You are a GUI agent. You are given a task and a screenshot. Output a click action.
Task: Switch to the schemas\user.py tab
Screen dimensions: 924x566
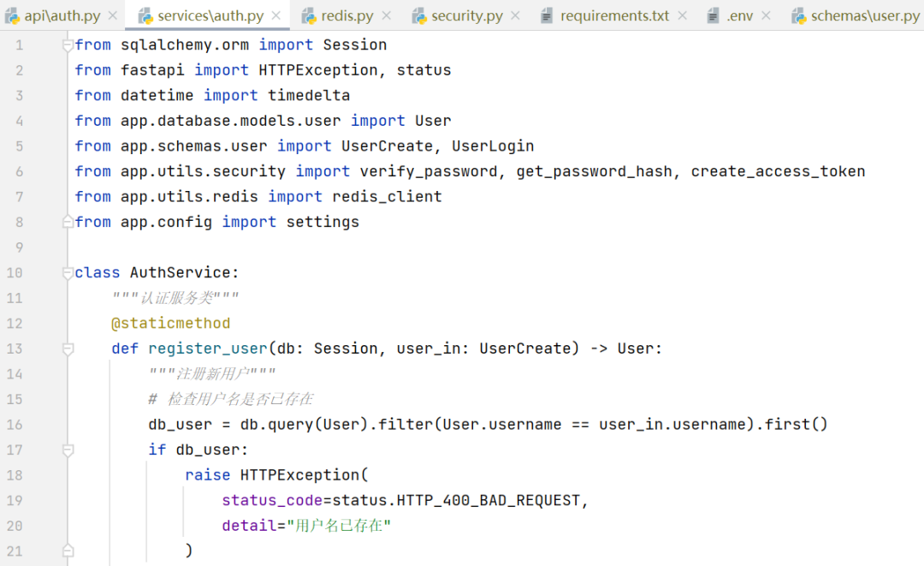click(x=856, y=15)
